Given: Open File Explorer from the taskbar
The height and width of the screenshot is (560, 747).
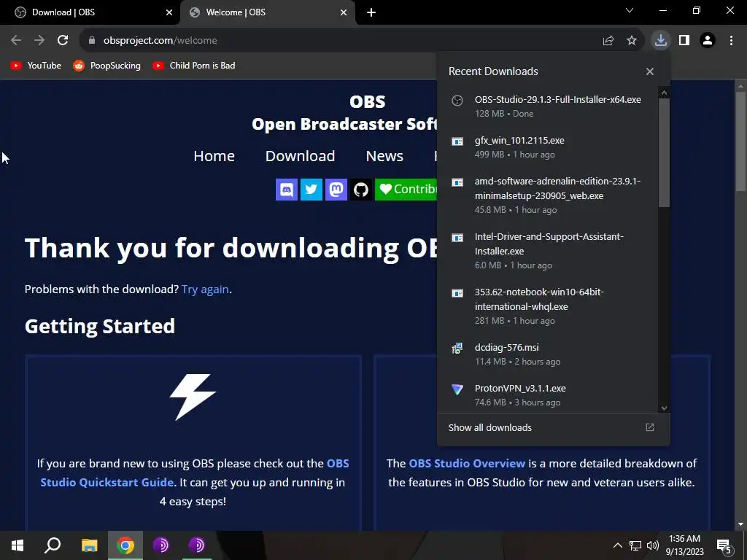Looking at the screenshot, I should pyautogui.click(x=89, y=545).
